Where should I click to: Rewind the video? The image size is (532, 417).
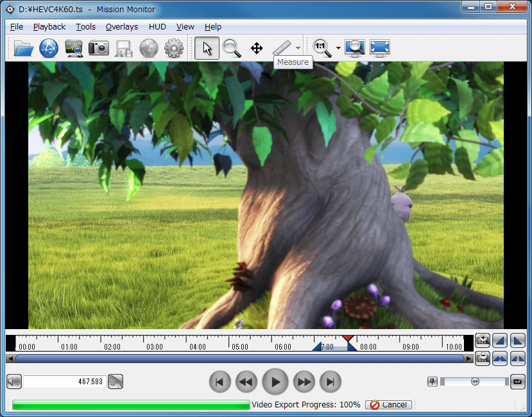pyautogui.click(x=246, y=382)
